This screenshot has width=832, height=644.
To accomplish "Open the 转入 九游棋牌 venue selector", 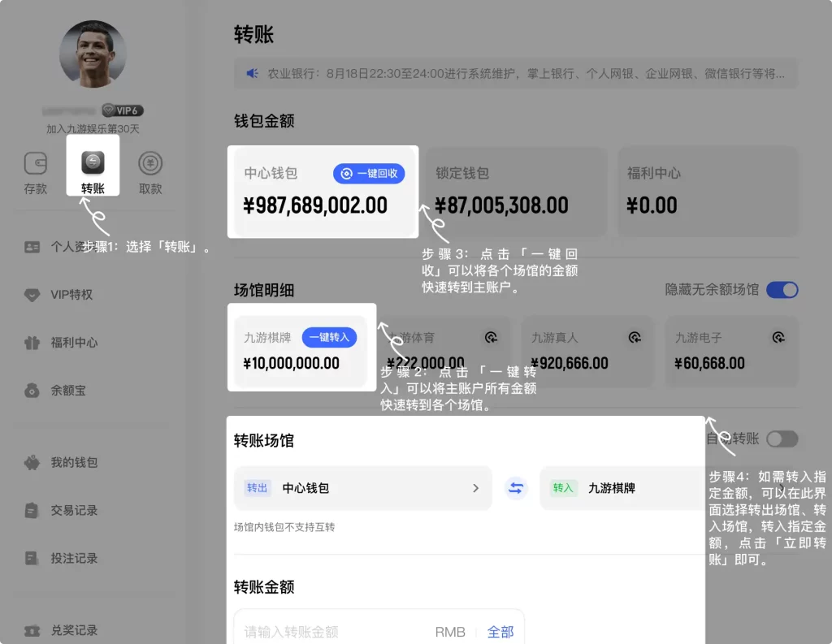I will pos(621,488).
